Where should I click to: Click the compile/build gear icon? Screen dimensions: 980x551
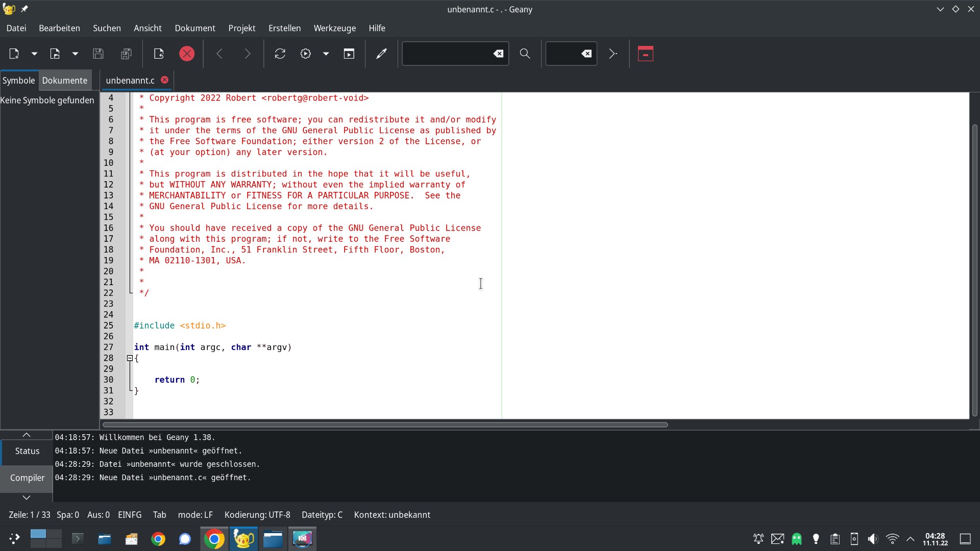306,54
